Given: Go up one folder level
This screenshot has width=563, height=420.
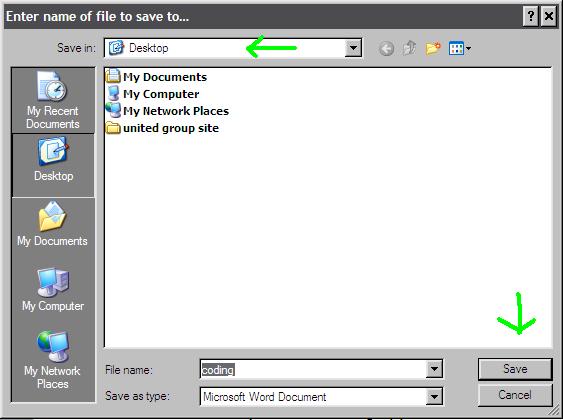Looking at the screenshot, I should point(409,48).
